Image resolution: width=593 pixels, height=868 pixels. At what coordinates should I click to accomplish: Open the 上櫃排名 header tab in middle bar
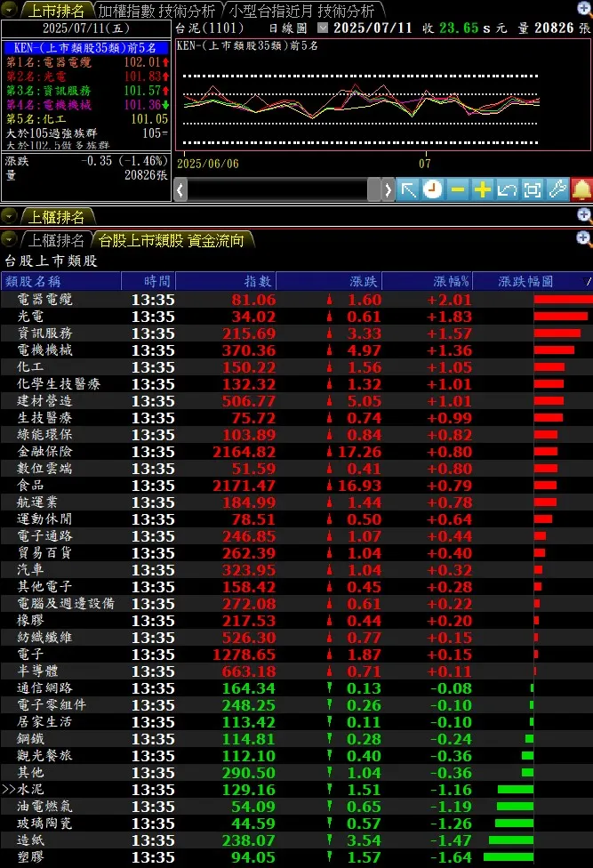(x=56, y=217)
